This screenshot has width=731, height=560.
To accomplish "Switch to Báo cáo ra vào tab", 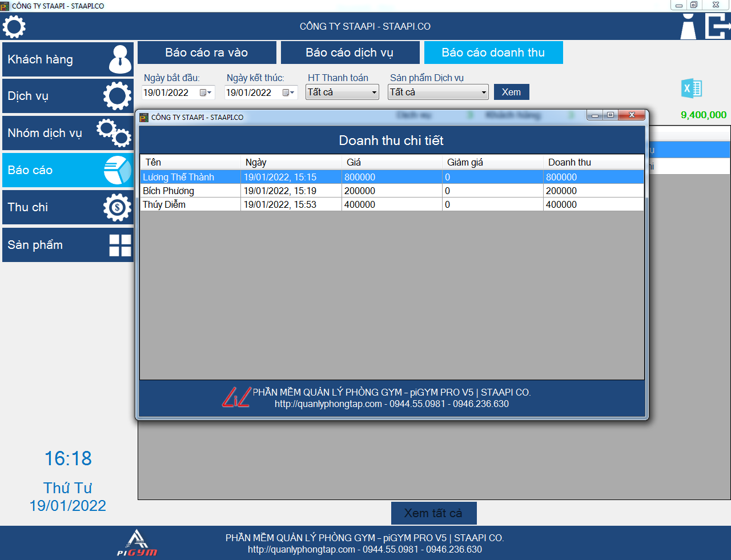I will (x=207, y=53).
